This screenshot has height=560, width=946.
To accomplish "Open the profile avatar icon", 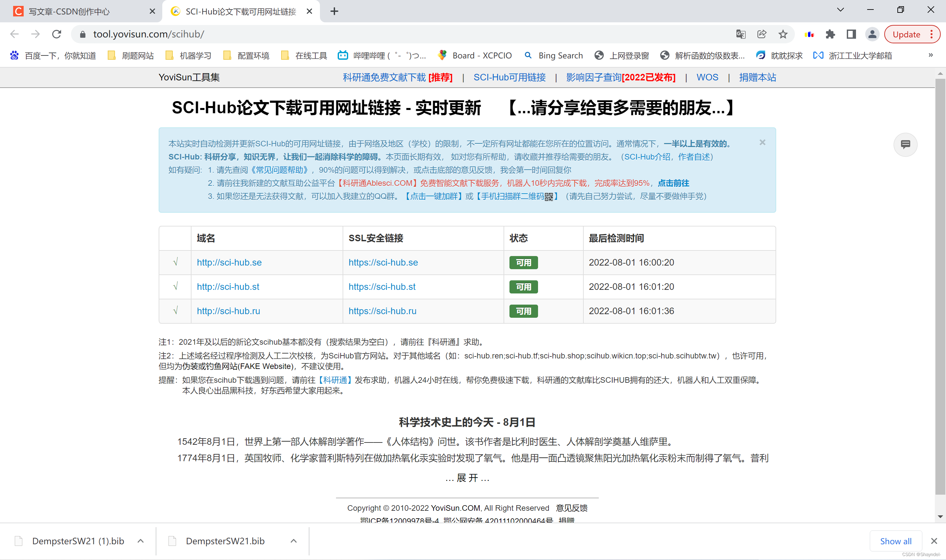I will [872, 34].
